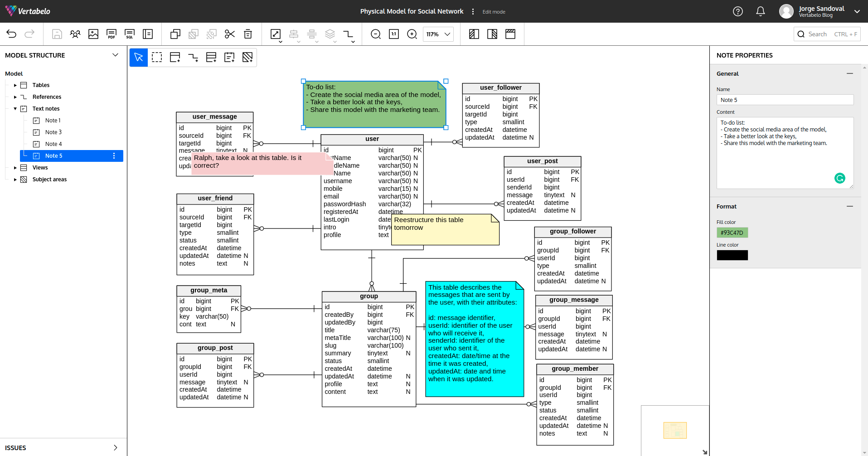
Task: Select the green To-do list note
Action: (374, 105)
